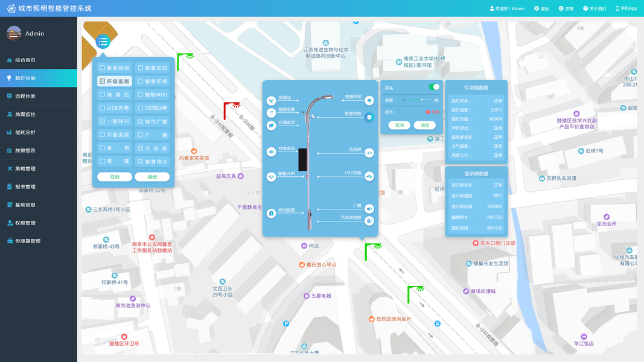Viewport: 644px width, 362px height.
Task: Enable the 微基站 checkbox
Action: coord(102,94)
